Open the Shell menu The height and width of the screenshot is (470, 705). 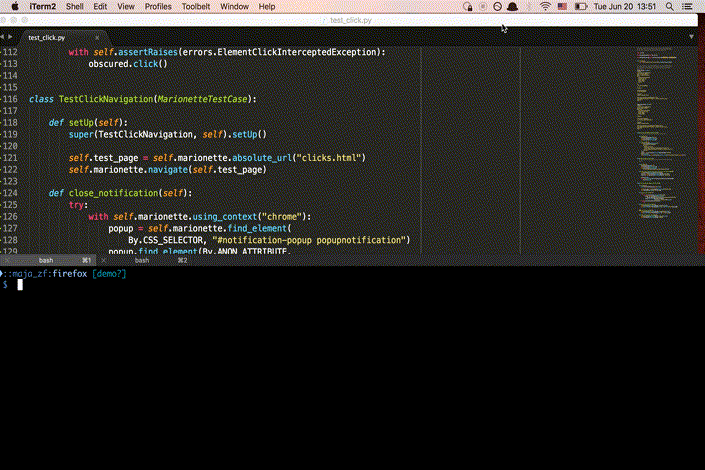pyautogui.click(x=75, y=6)
